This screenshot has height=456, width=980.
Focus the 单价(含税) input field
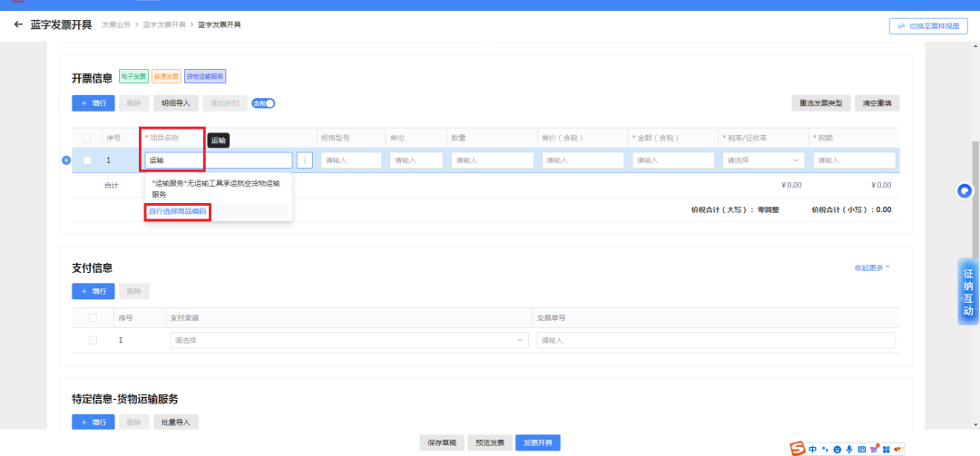click(x=583, y=160)
